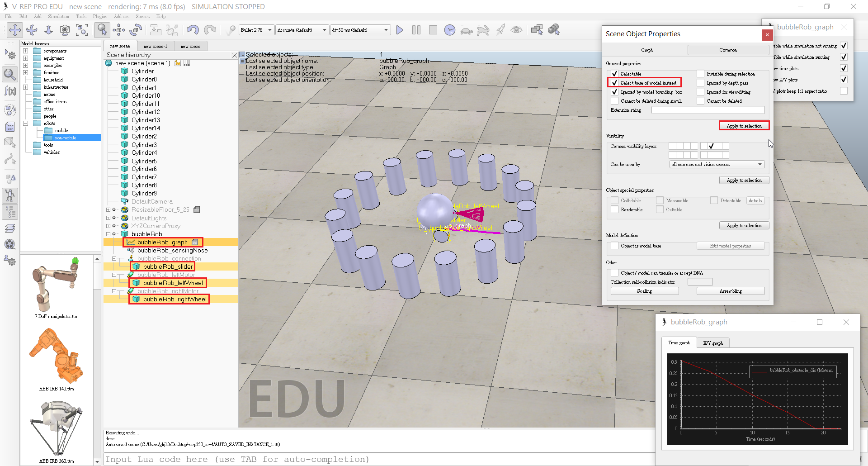Screen dimensions: 868x466
Task: Enable Ignored for view-fitting
Action: click(x=700, y=92)
